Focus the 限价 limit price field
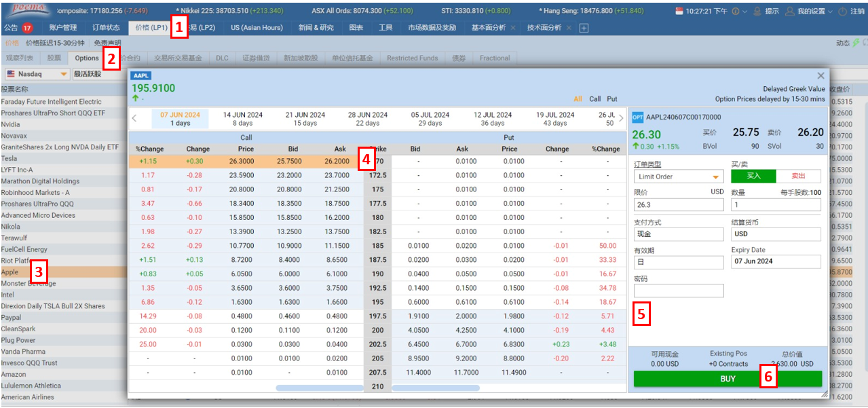The image size is (868, 408). tap(679, 204)
